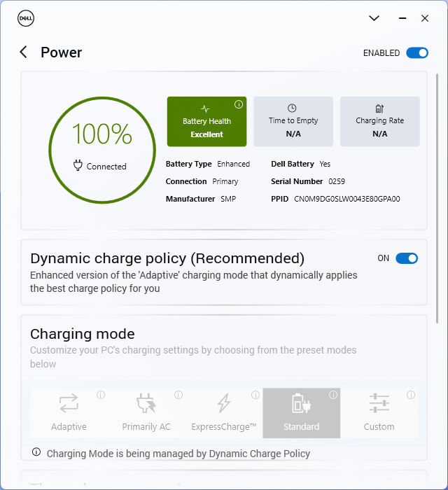Click the Charging Rate tile
448x490 pixels.
[380, 122]
